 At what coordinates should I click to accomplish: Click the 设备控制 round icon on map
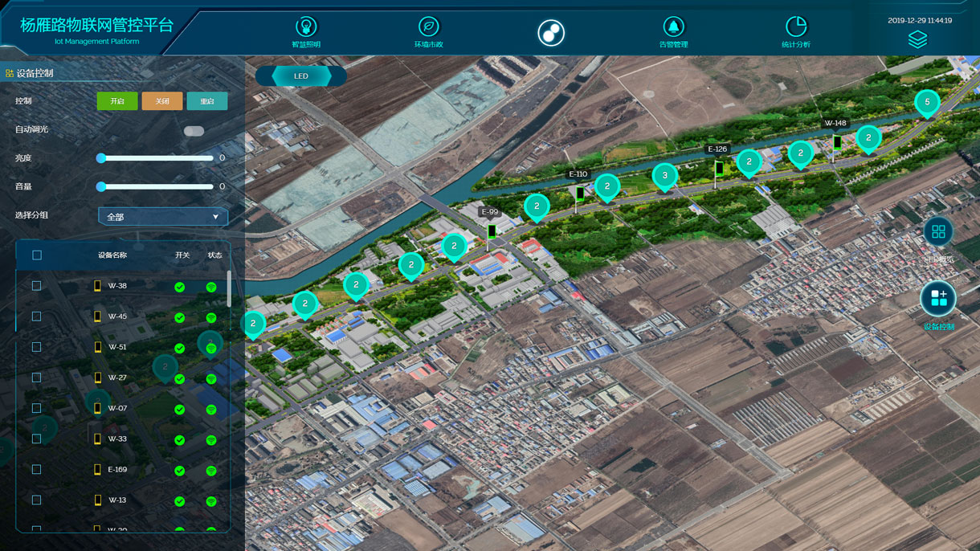pos(938,298)
